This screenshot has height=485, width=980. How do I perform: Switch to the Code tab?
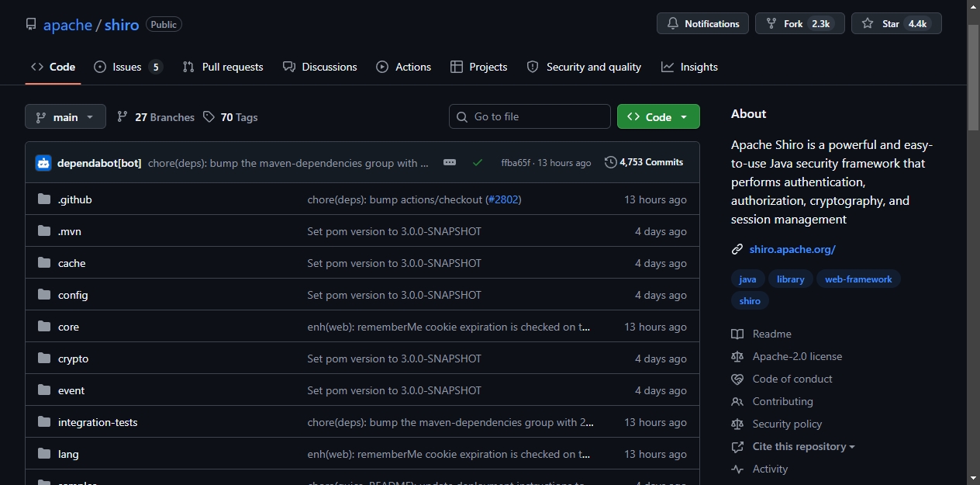53,67
